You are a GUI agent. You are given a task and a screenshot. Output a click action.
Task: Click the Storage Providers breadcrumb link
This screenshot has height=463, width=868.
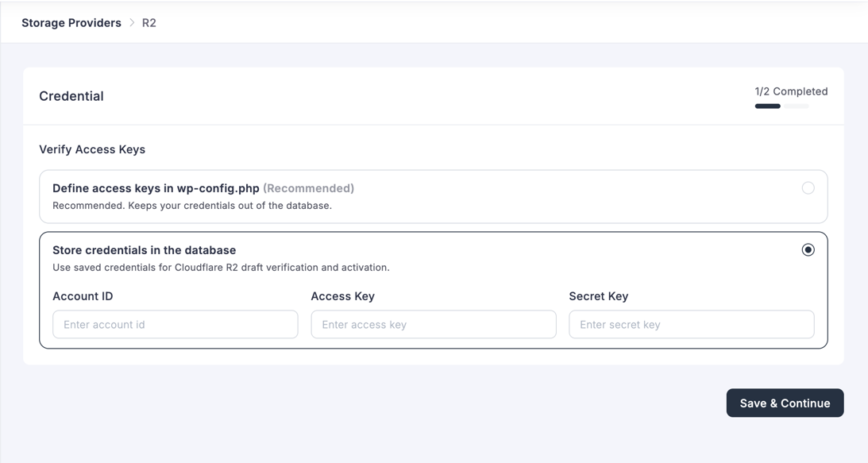click(x=71, y=22)
